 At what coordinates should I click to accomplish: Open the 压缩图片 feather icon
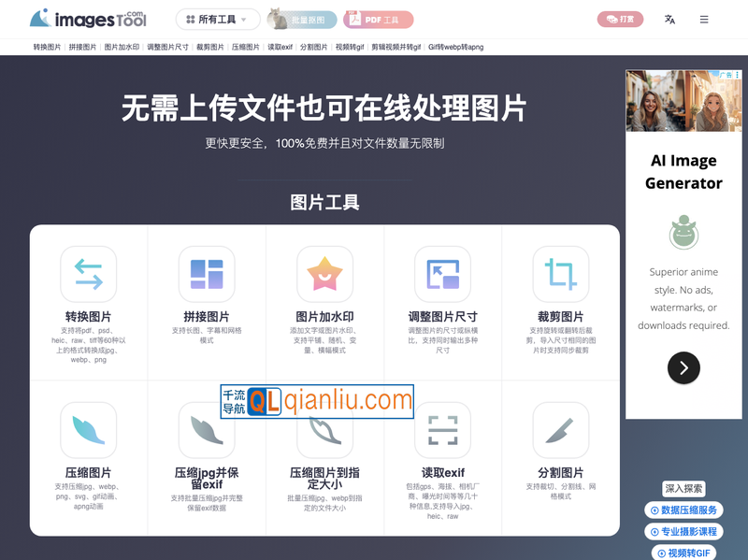pos(88,429)
